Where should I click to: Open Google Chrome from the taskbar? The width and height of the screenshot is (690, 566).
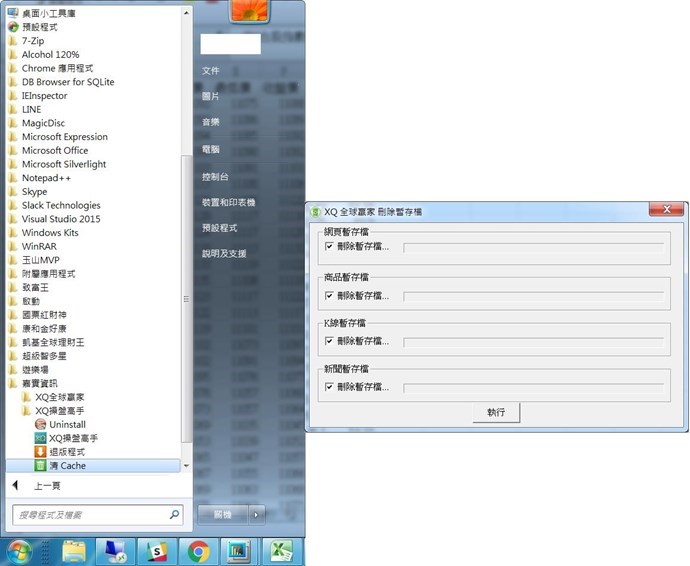(x=198, y=551)
